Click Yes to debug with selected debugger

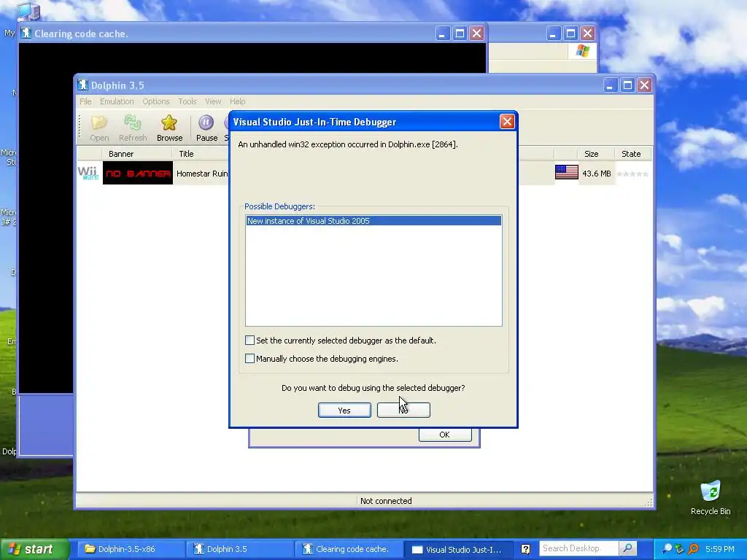(x=344, y=410)
